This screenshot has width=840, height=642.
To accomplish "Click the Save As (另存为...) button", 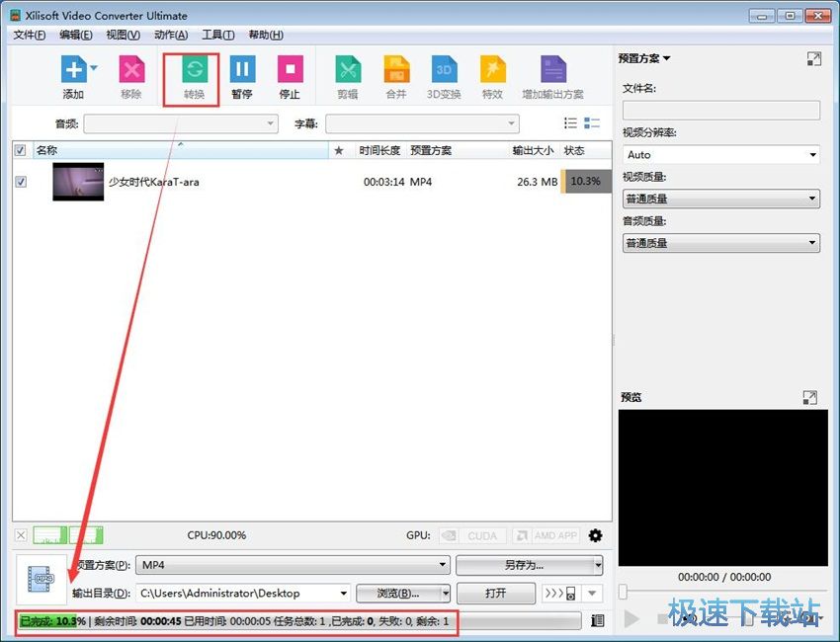I will 525,565.
